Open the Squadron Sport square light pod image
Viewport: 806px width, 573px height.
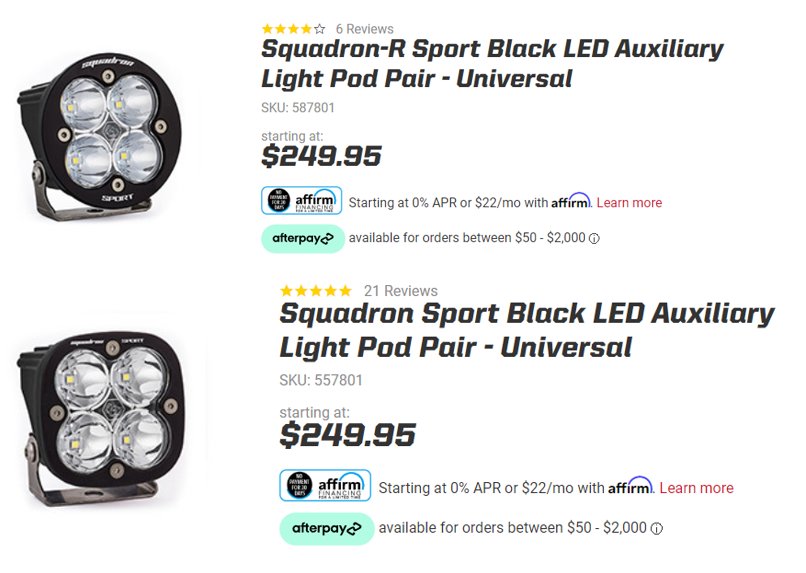[x=100, y=419]
